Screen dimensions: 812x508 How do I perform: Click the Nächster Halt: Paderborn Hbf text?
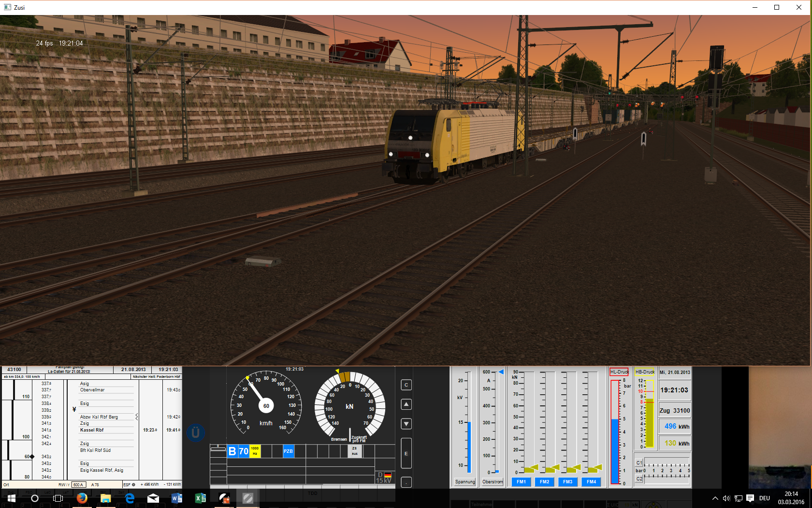tap(157, 376)
